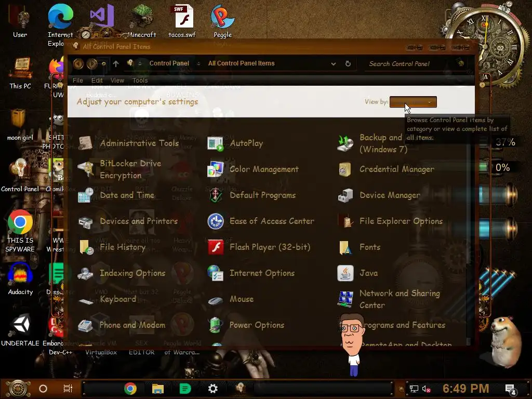Open the Administrative Tools icon
532x399 pixels.
85,143
